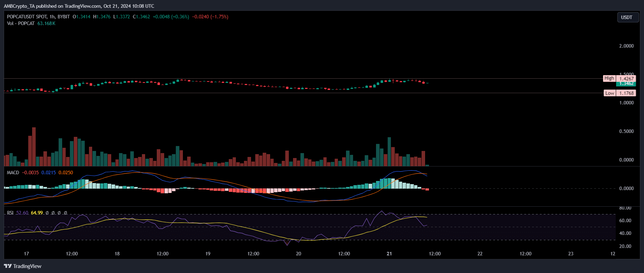Click the USDT currency button
Viewport: 644px width, 273px height.
[627, 17]
